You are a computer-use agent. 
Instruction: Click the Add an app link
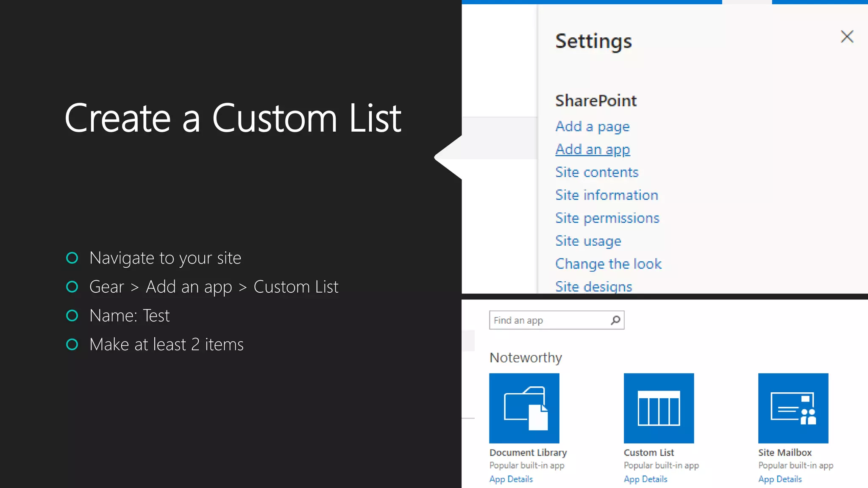(x=593, y=150)
